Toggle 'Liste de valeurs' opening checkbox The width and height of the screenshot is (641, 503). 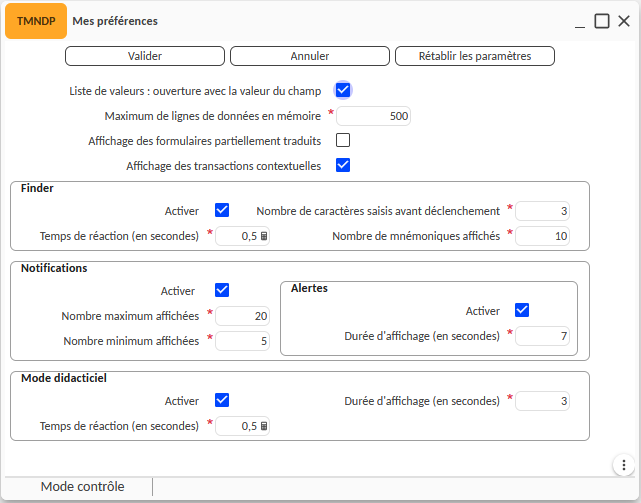(343, 91)
